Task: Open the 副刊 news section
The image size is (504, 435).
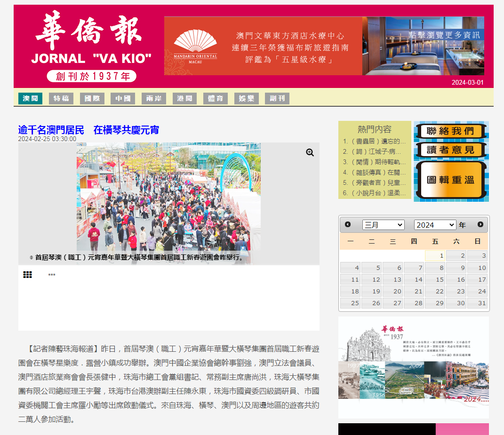Action: 277,98
